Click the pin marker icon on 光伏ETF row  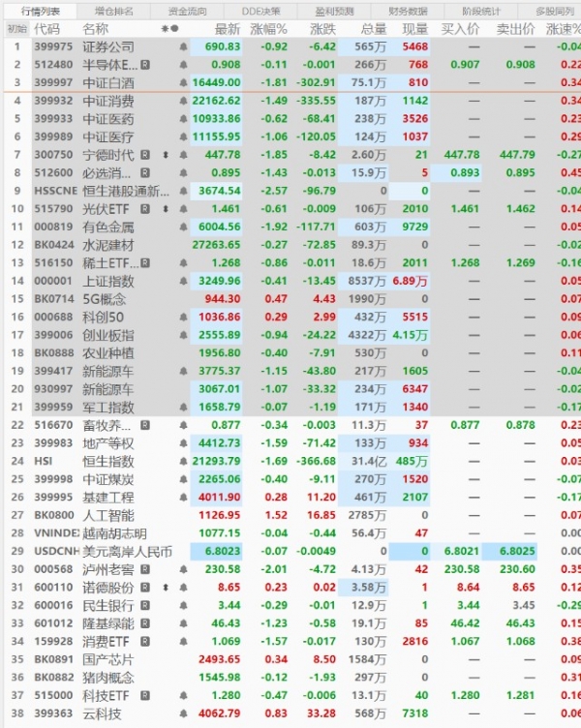click(x=165, y=209)
